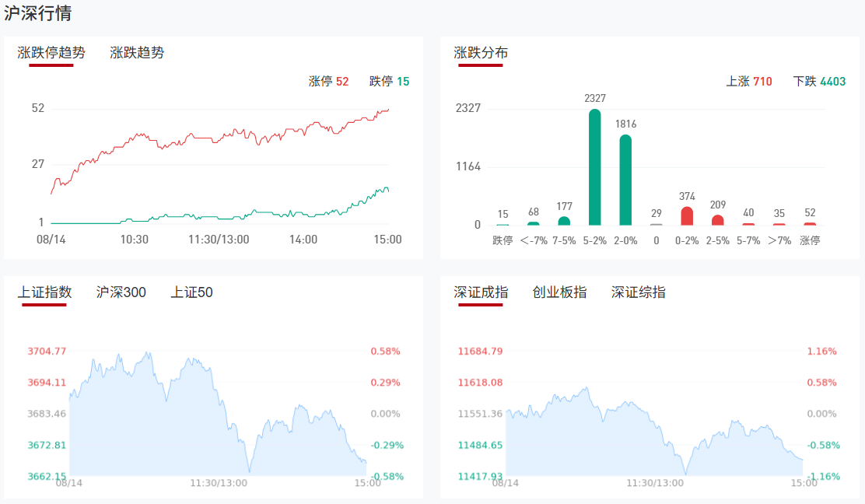Click the 沪深行情 page heading
The height and width of the screenshot is (504, 865).
coord(39,13)
